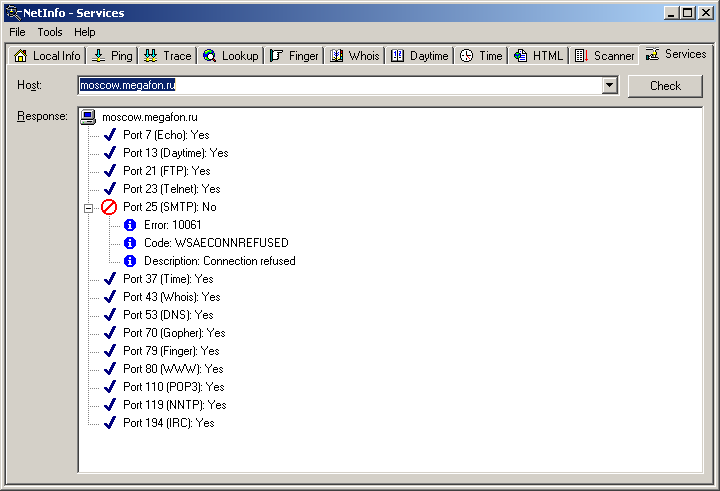
Task: Select 'Port 43 (Whois): Yes' row
Action: (x=172, y=297)
